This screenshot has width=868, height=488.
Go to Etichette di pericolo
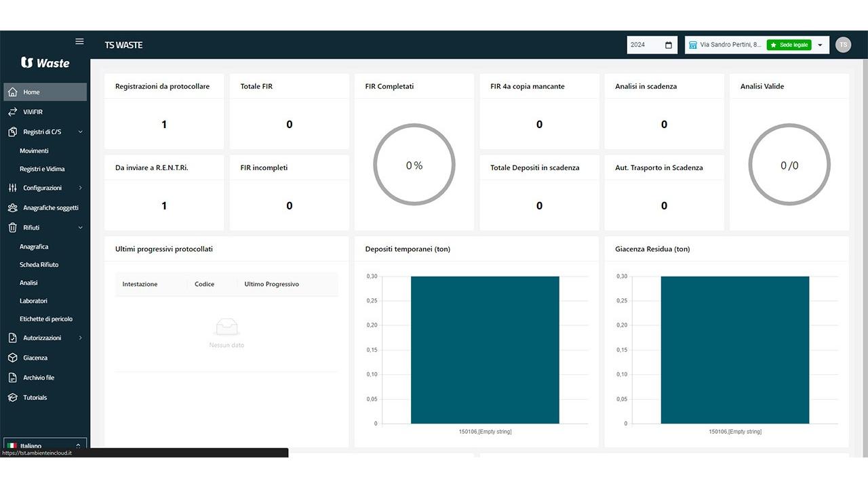[46, 319]
